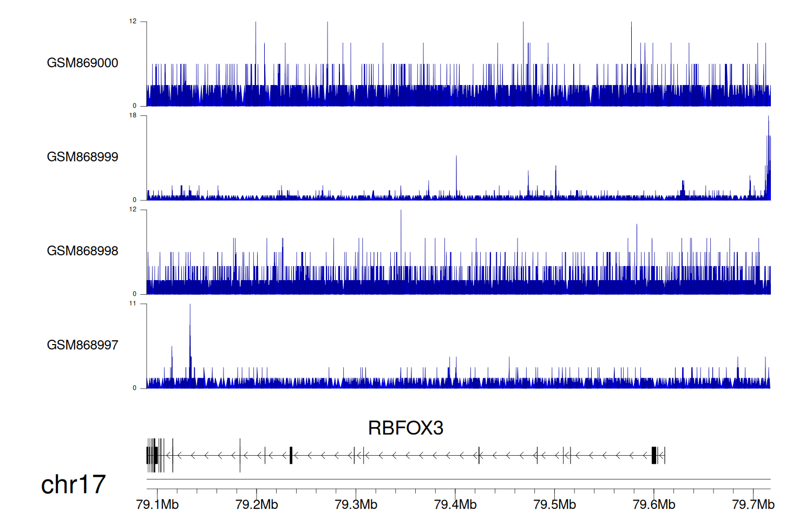
Task: Click the chr17 chromosome label
Action: (73, 484)
